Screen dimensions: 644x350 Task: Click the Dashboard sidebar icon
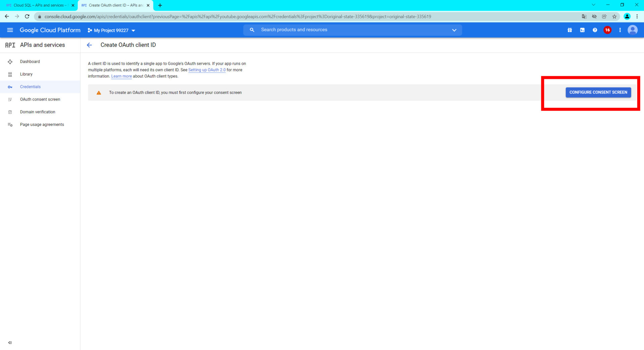[10, 62]
